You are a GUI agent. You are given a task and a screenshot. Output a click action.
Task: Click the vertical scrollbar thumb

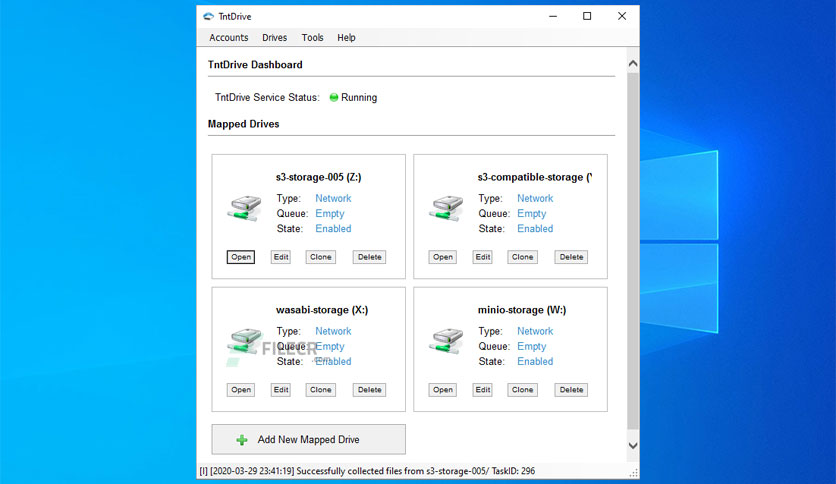click(633, 251)
